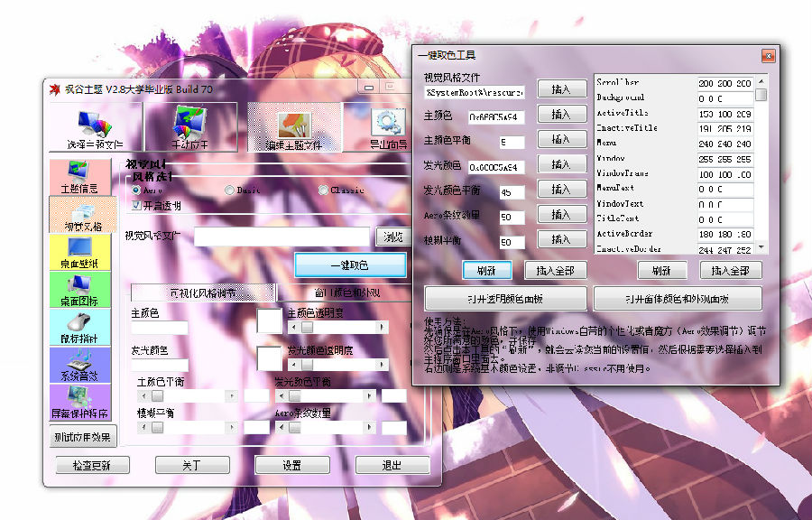Screen dimensions: 812x520
Task: Click the ActiveTitle RGB value field
Action: [x=725, y=114]
